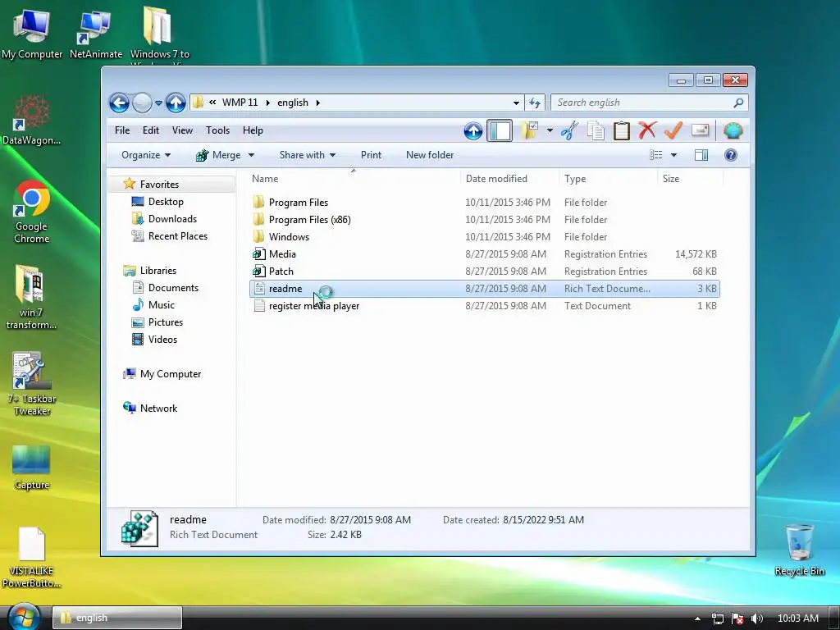Open Downloads in navigation pane
The height and width of the screenshot is (630, 840).
coord(172,218)
